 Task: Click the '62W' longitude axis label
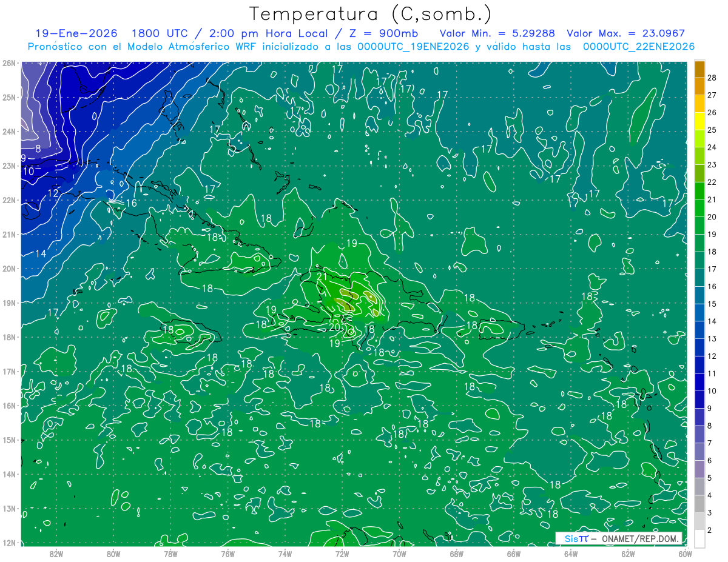click(x=628, y=554)
